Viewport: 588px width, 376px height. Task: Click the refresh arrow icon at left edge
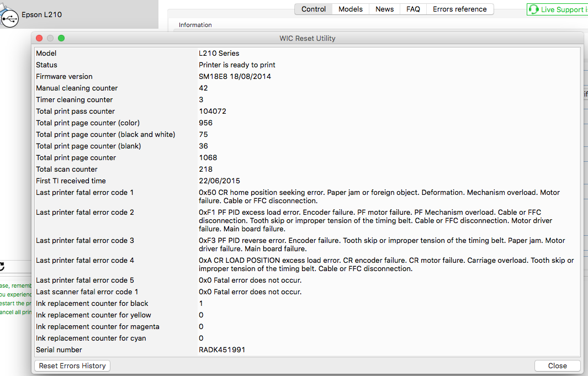pyautogui.click(x=2, y=267)
